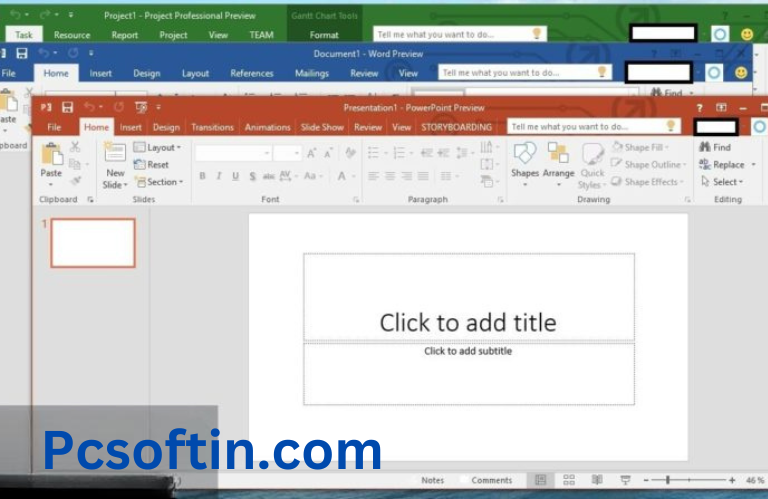Click the Replace button in Editing group
Screen dimensions: 768x499
point(722,165)
